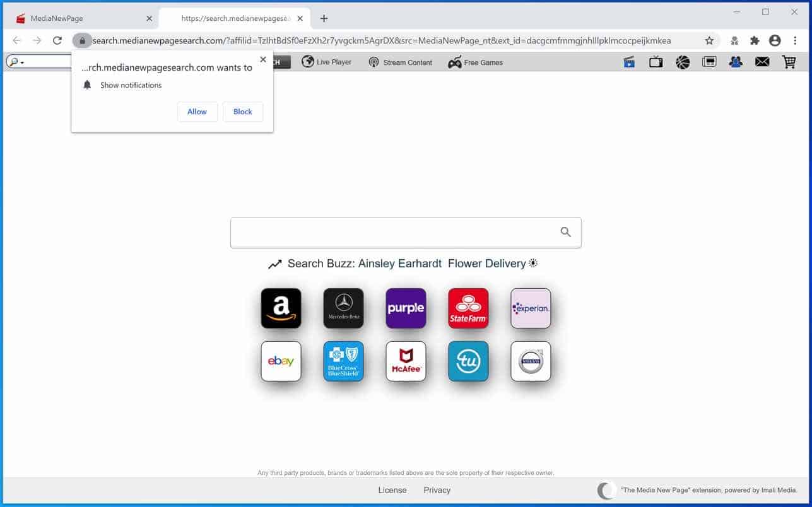Open the Flower Delivery search buzz link
The height and width of the screenshot is (507, 812).
[487, 264]
